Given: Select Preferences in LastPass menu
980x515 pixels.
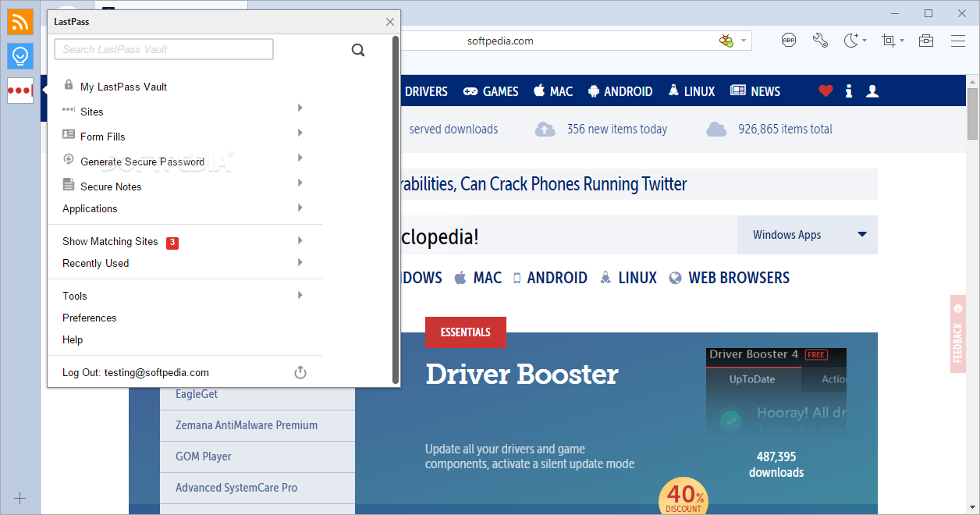Looking at the screenshot, I should [89, 318].
